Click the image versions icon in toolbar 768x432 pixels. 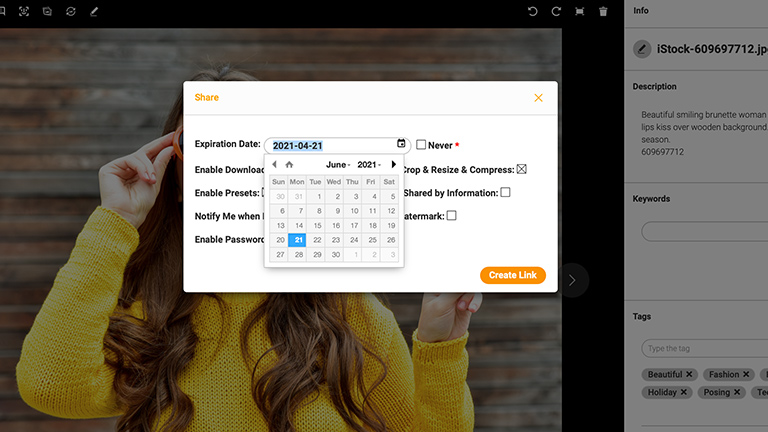coord(47,11)
